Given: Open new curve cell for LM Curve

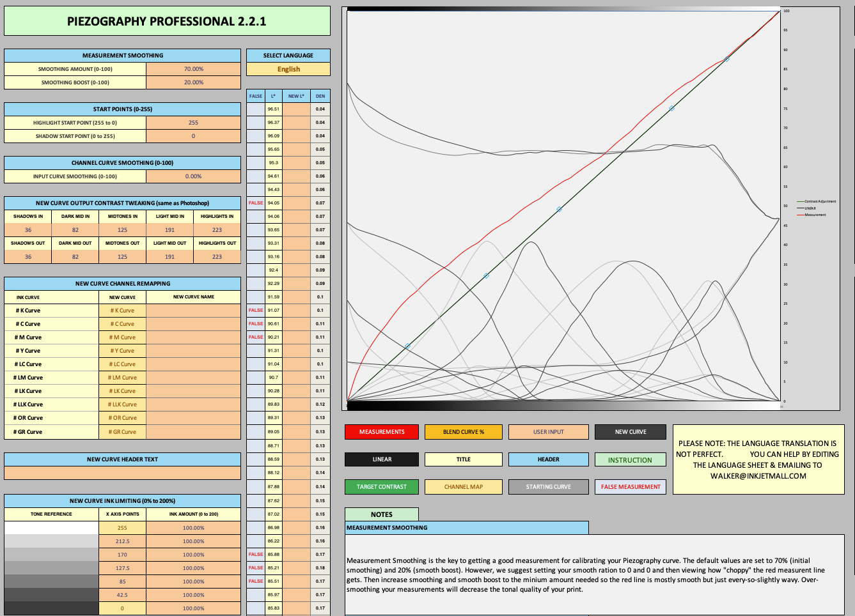Looking at the screenshot, I should tap(122, 378).
